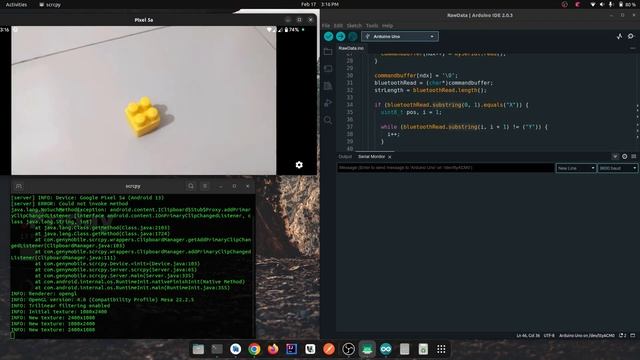The height and width of the screenshot is (360, 640).
Task: Toggle timestamp clock icon in Serial Monitor
Action: pyautogui.click(x=624, y=156)
